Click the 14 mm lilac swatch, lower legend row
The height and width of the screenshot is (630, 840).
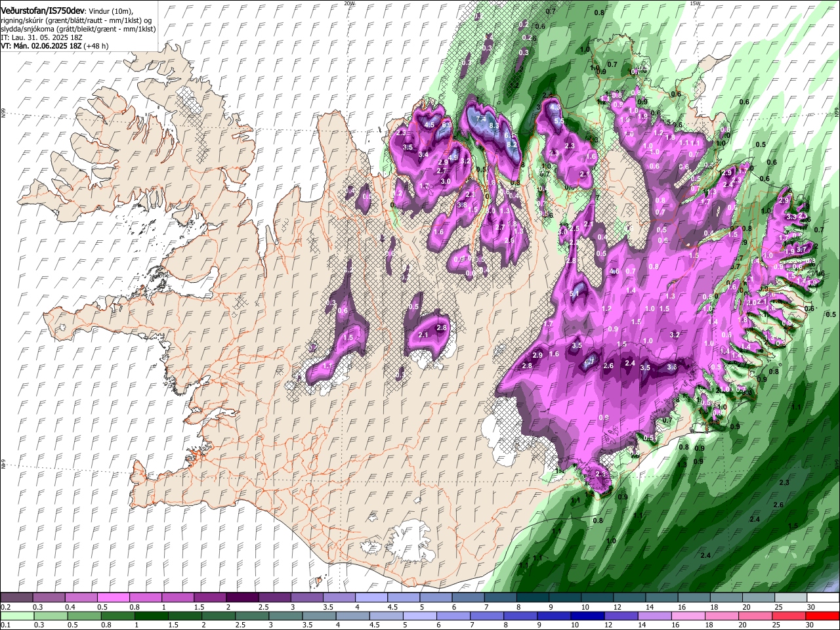(x=655, y=616)
